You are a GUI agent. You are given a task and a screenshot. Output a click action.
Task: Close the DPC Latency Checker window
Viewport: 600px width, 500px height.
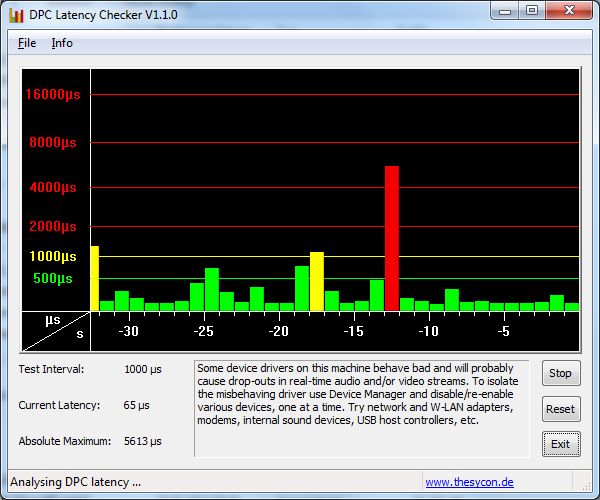pos(569,10)
